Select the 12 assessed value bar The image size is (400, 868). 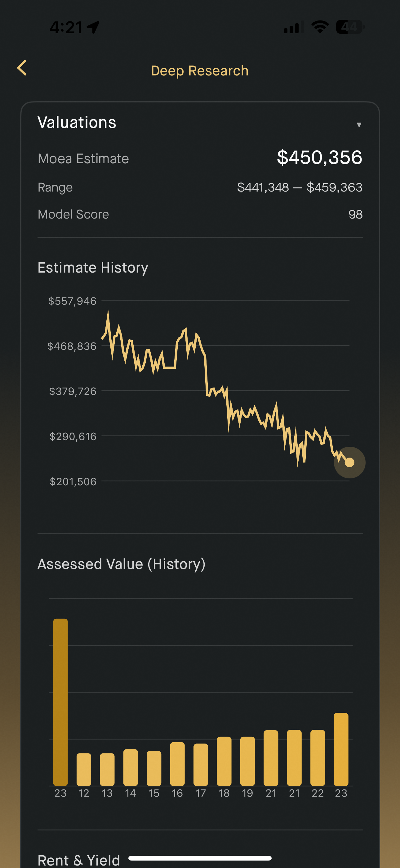coord(84,769)
